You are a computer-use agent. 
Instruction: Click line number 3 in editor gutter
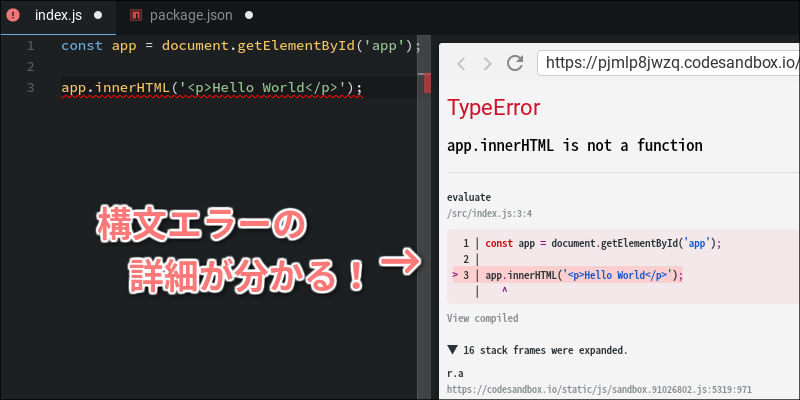pyautogui.click(x=31, y=88)
